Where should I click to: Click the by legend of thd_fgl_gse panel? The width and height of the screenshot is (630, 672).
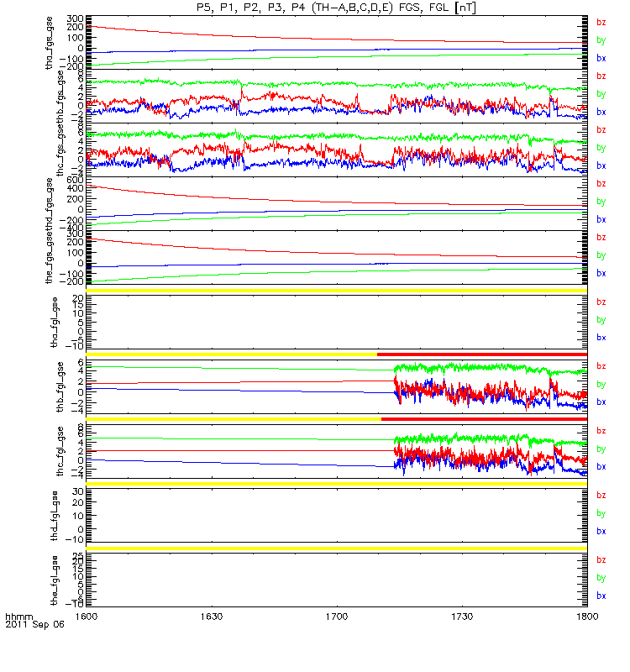(x=601, y=513)
